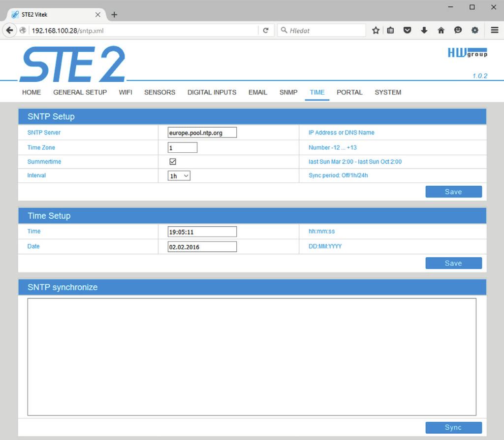
Task: Open the SNMP settings page
Action: pos(288,92)
